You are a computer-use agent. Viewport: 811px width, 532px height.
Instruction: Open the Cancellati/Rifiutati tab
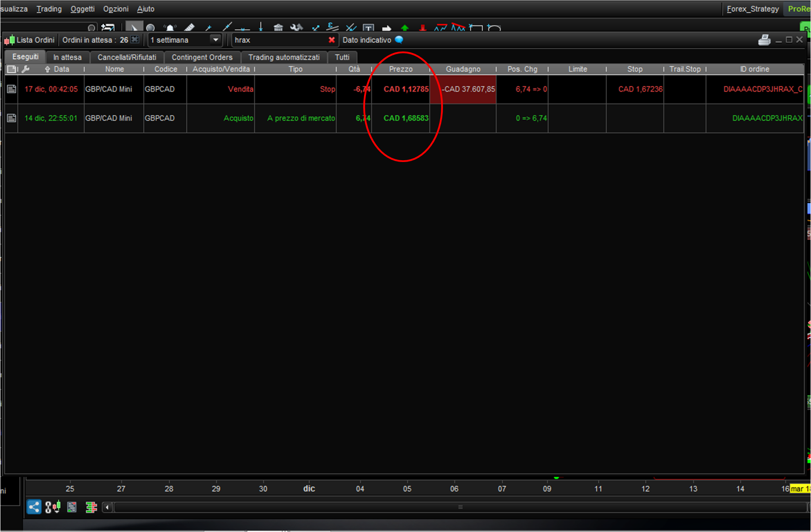click(127, 57)
